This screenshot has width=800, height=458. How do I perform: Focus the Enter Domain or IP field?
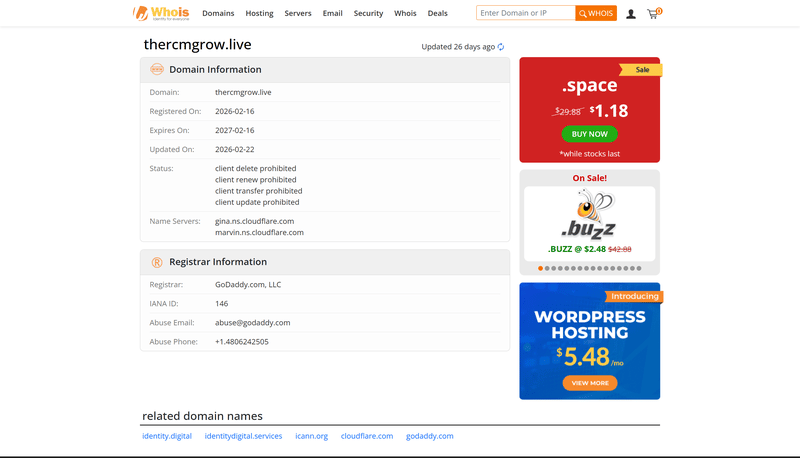[526, 13]
